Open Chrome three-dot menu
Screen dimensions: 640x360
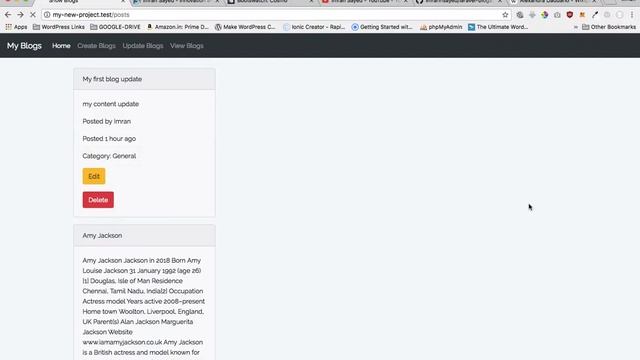[632, 15]
